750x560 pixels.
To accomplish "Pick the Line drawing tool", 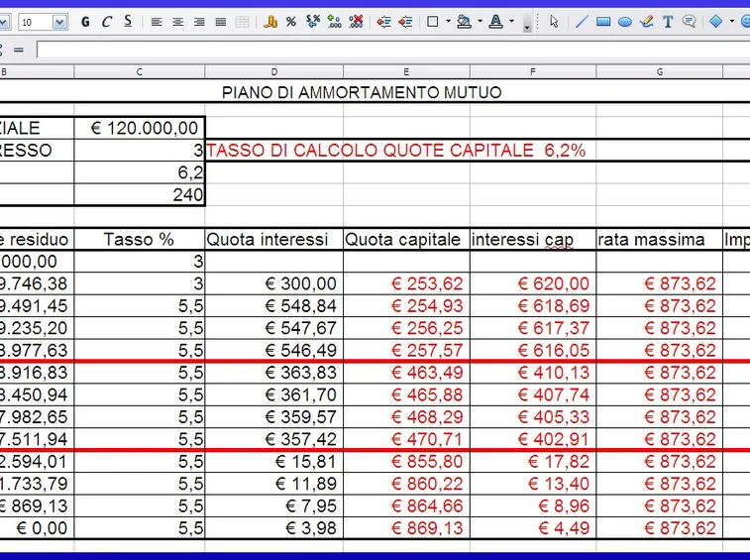I will pyautogui.click(x=582, y=22).
